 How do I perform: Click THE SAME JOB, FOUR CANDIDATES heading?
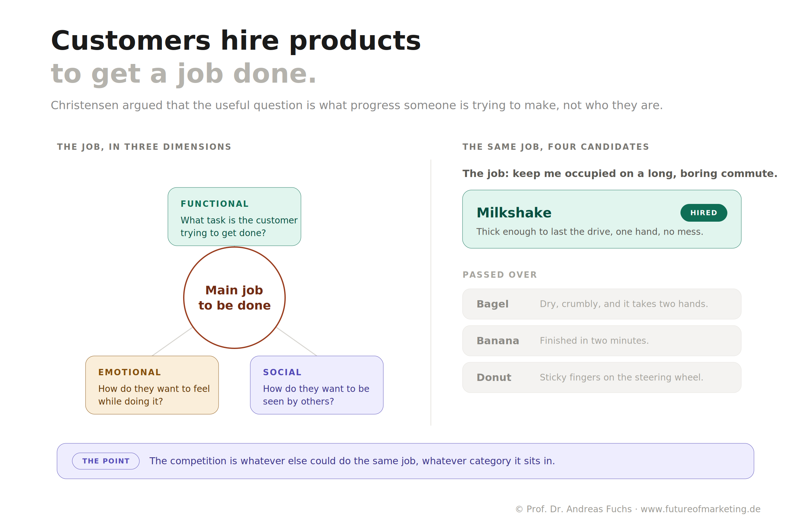coord(556,147)
